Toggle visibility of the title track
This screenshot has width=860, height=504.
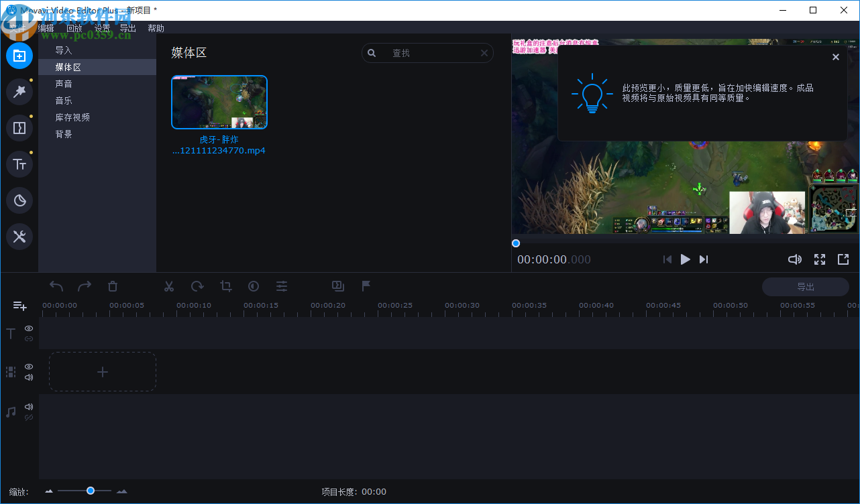(28, 328)
